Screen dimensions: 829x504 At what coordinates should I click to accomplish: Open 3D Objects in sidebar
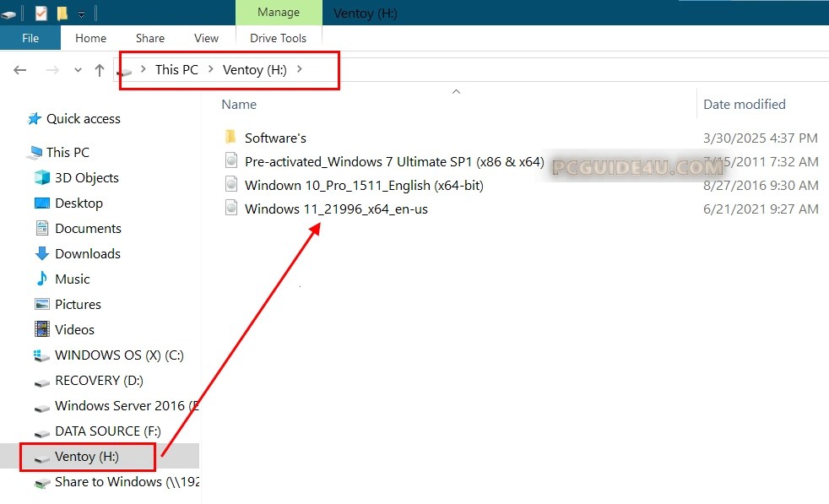tap(87, 177)
